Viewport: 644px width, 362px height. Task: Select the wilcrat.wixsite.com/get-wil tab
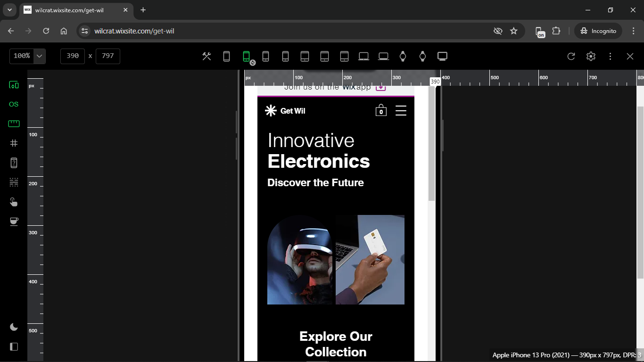(76, 10)
